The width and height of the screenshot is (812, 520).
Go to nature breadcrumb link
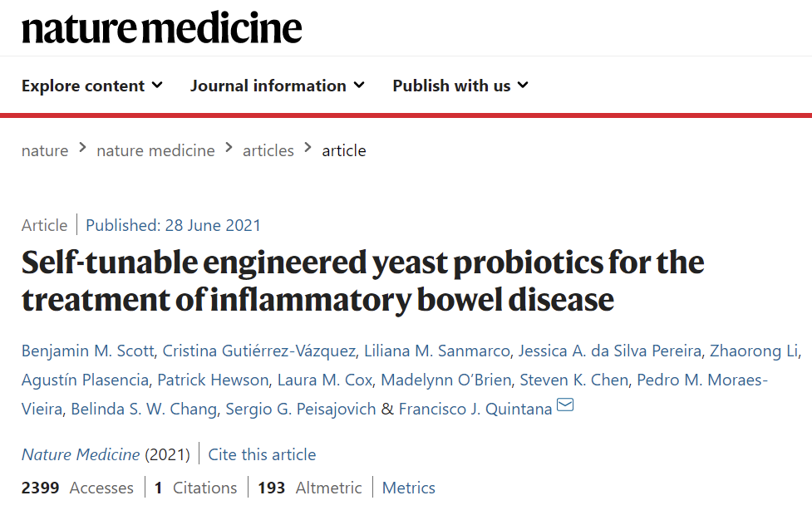tap(45, 150)
